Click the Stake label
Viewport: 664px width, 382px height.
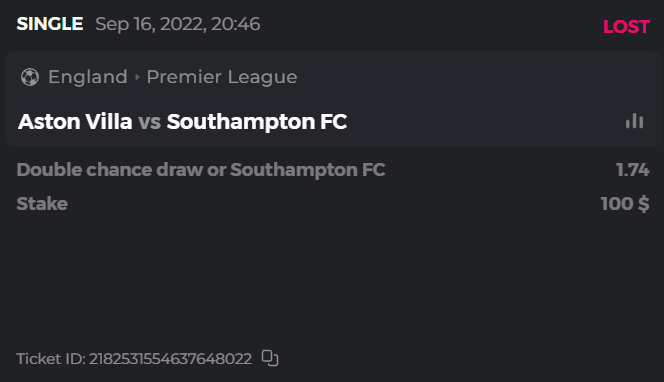pos(42,204)
